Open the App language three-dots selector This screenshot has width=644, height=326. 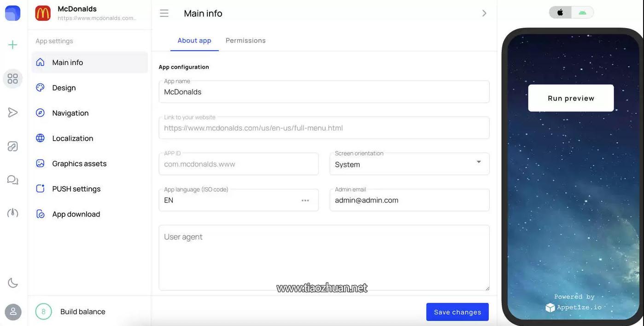pos(305,200)
